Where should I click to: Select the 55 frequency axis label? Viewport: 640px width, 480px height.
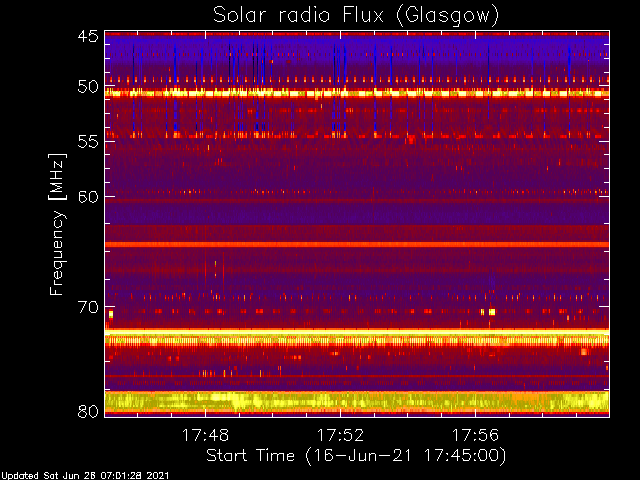(88, 142)
